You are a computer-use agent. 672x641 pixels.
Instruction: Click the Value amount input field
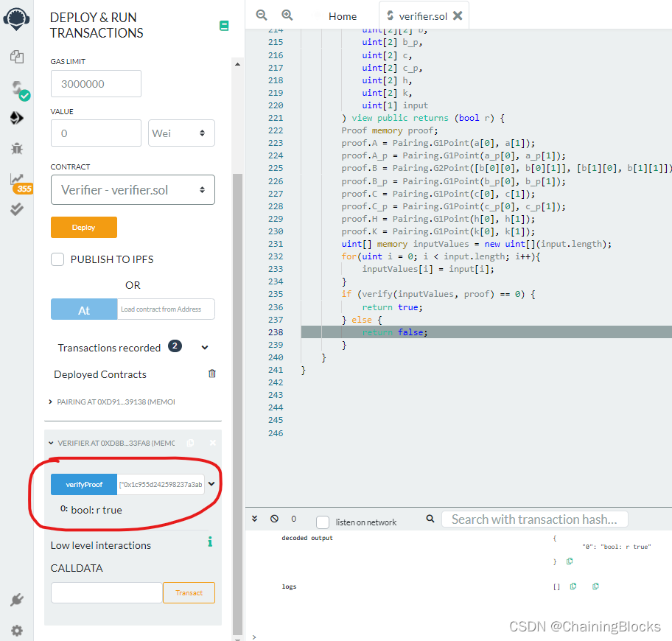coord(96,133)
